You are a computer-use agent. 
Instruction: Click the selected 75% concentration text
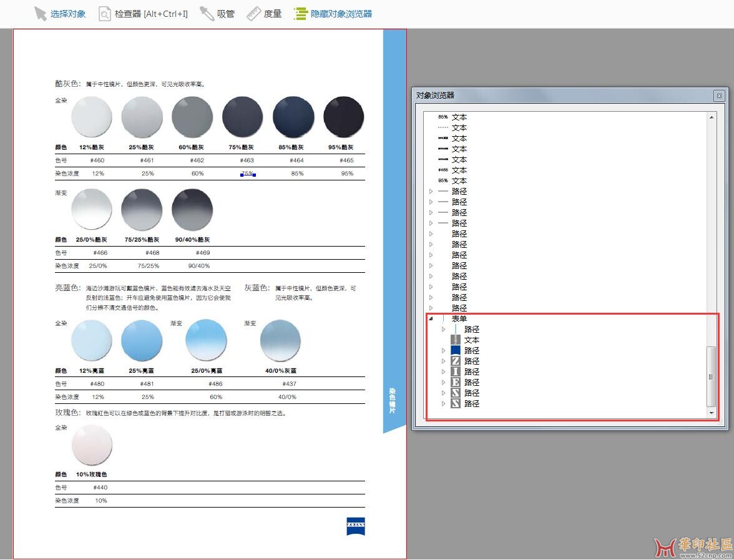(x=248, y=174)
